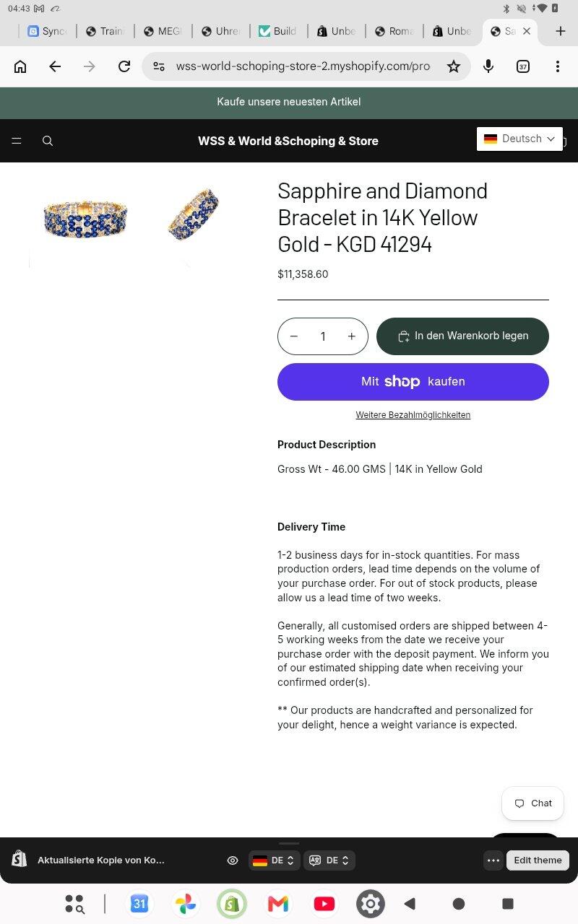The image size is (578, 924).
Task: Open Weitere Bezahlmöglichkeiten link
Action: pos(413,415)
